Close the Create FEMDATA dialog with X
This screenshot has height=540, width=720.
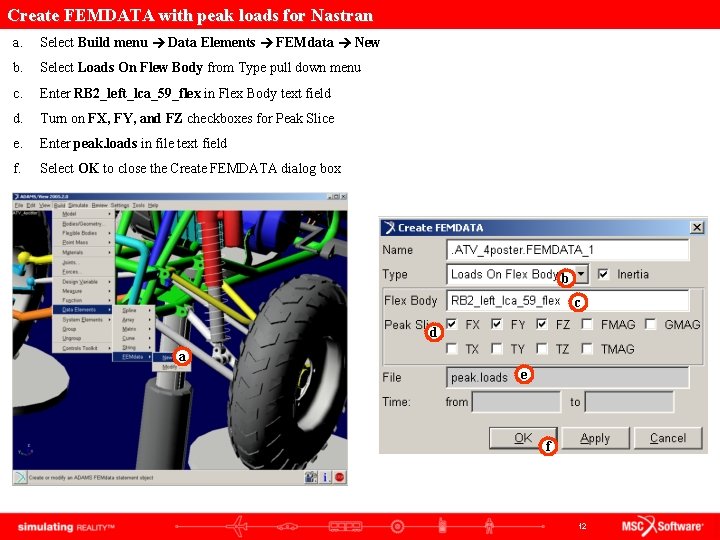click(x=697, y=227)
